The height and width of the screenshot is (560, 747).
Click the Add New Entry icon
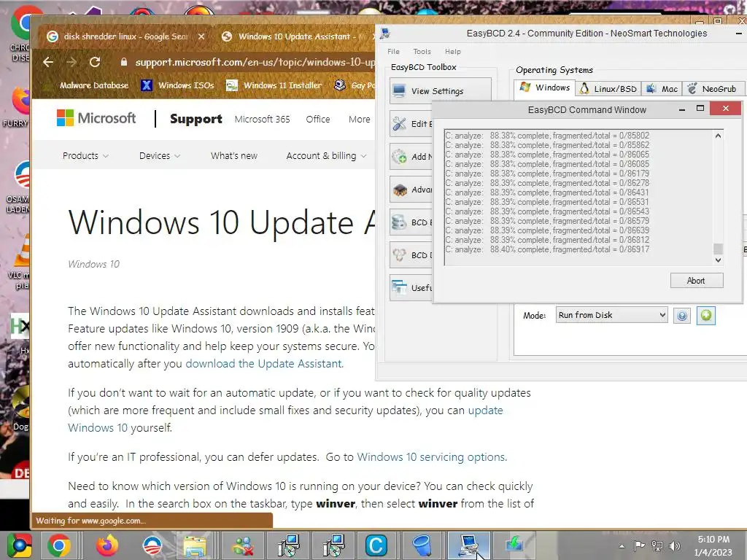399,156
